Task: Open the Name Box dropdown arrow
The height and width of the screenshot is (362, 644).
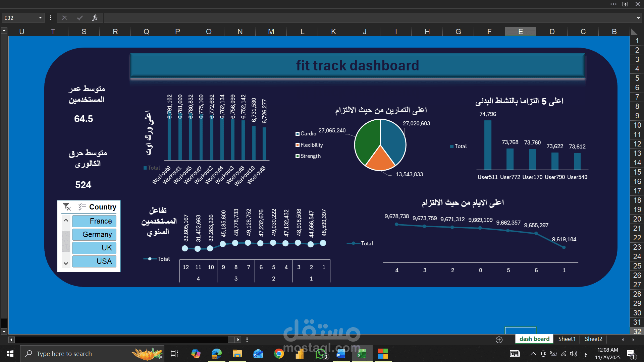Action: click(x=40, y=17)
